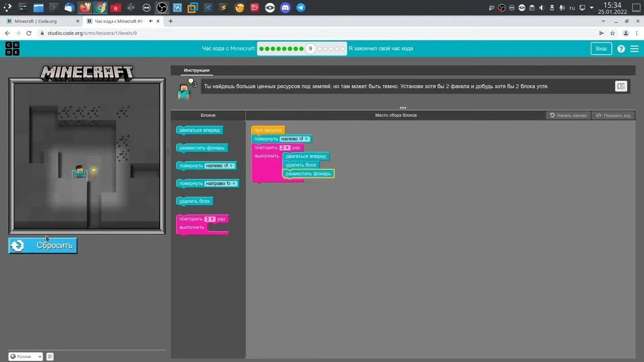Image resolution: width=644 pixels, height=362 pixels.
Task: Go to the Code.org logo home
Action: click(x=12, y=49)
